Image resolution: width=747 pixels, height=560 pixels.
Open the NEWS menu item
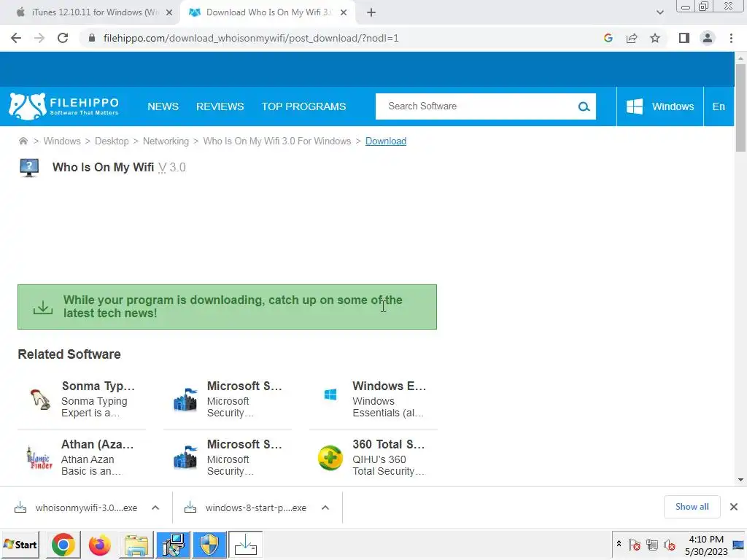tap(163, 106)
